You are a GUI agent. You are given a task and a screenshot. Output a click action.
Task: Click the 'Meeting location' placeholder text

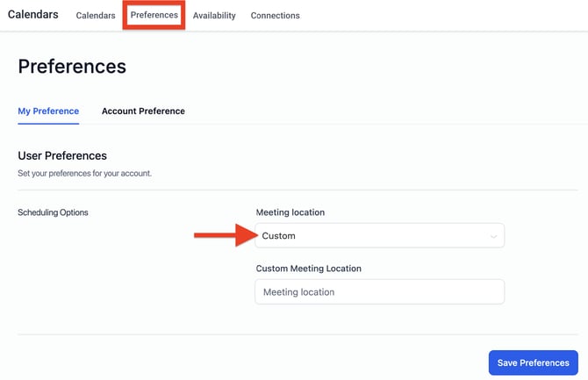[x=298, y=292]
